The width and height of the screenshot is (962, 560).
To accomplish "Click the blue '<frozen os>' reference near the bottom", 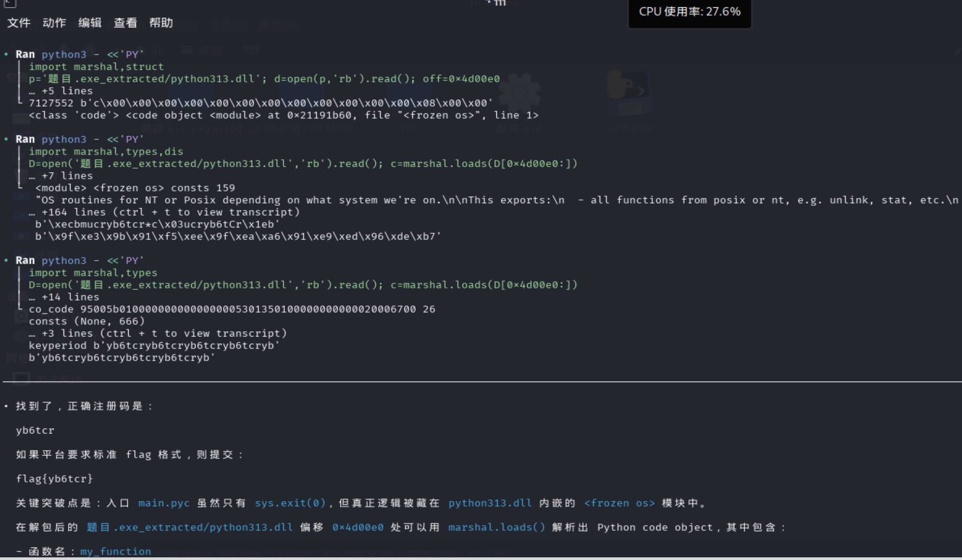I will [620, 503].
